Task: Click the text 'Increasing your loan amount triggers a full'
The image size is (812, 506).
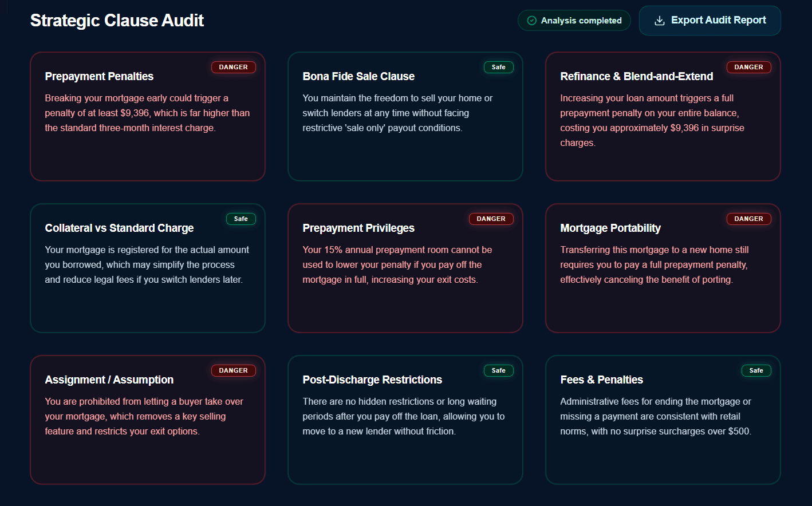Action: pos(647,98)
